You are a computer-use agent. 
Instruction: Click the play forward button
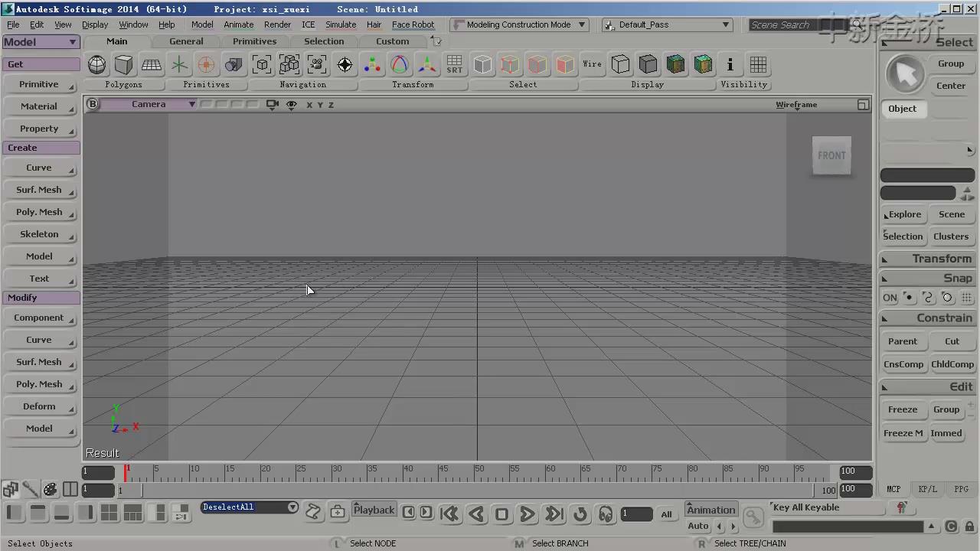527,514
